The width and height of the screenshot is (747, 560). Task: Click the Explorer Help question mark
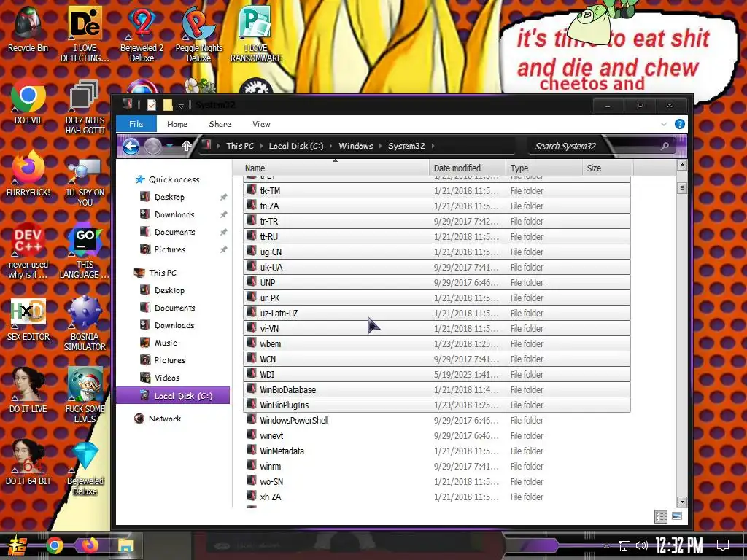(680, 124)
